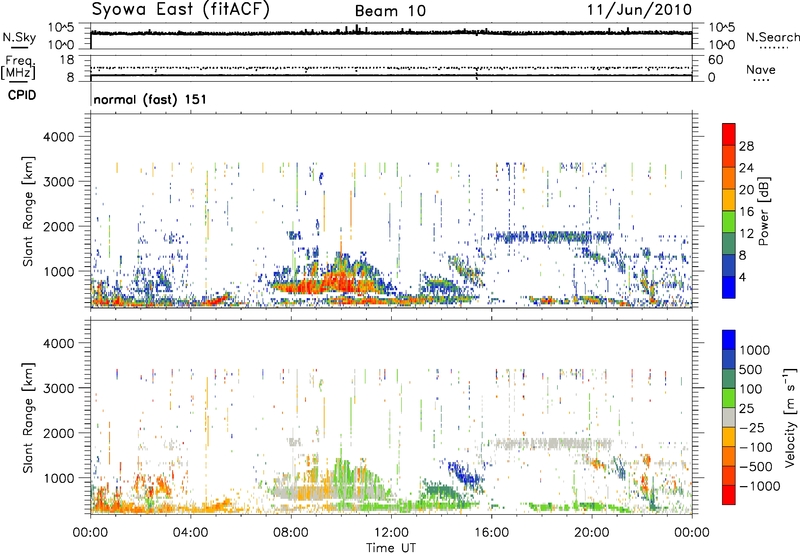
Task: Select the "normal (fast) 151" CPID text
Action: 150,99
